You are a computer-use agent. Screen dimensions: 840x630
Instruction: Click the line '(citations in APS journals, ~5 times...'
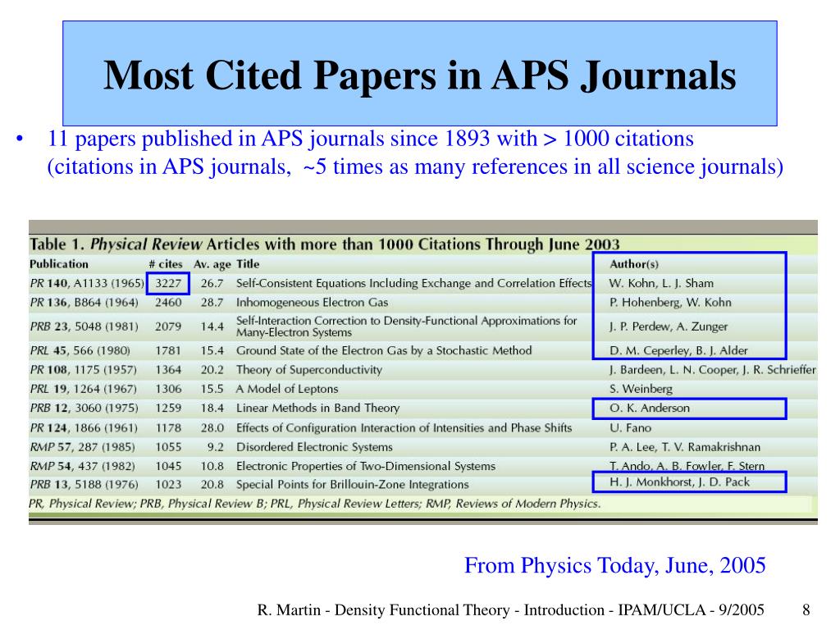[x=415, y=167]
